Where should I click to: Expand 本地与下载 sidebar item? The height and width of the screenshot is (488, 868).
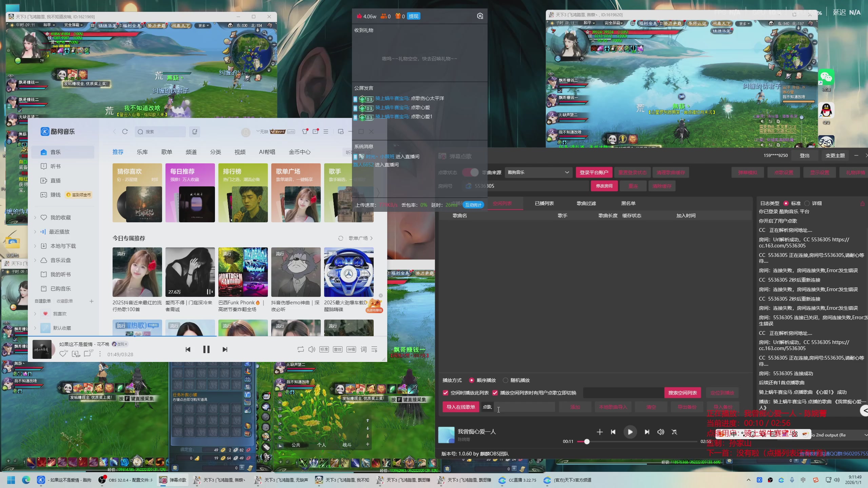coord(35,246)
